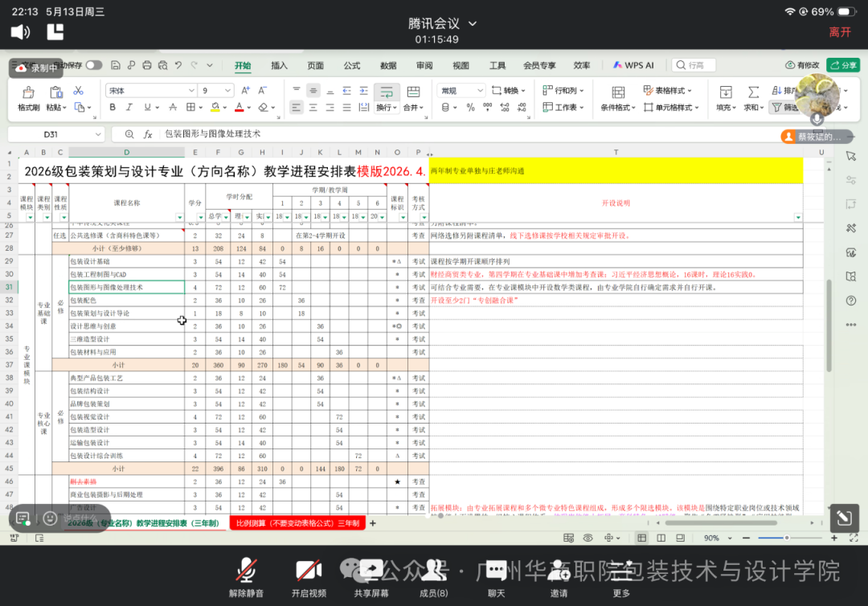
Task: Toggle Bold formatting
Action: [113, 107]
